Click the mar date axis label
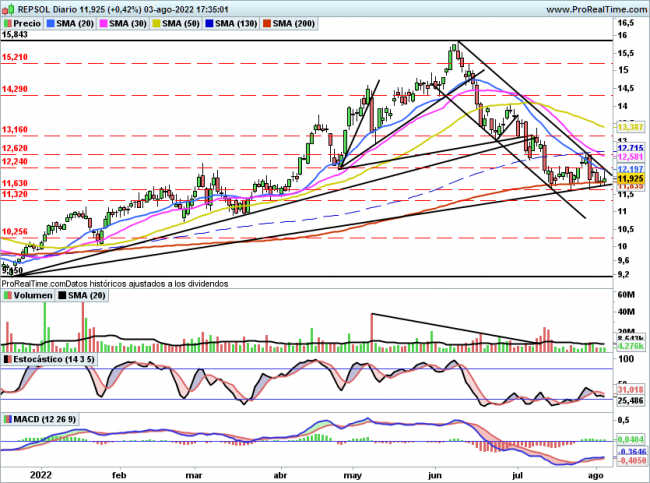Screen dimensions: 650x483 click(x=194, y=474)
